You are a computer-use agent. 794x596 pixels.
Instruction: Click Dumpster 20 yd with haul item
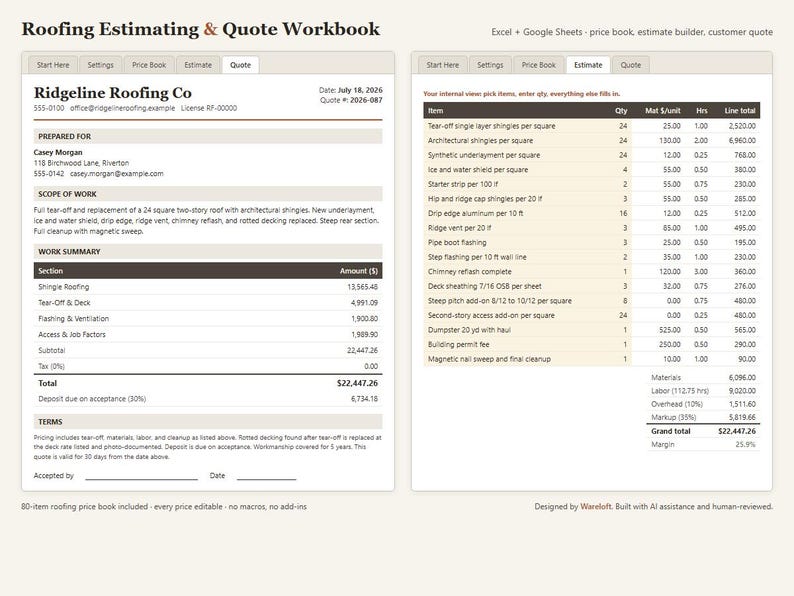tap(469, 330)
